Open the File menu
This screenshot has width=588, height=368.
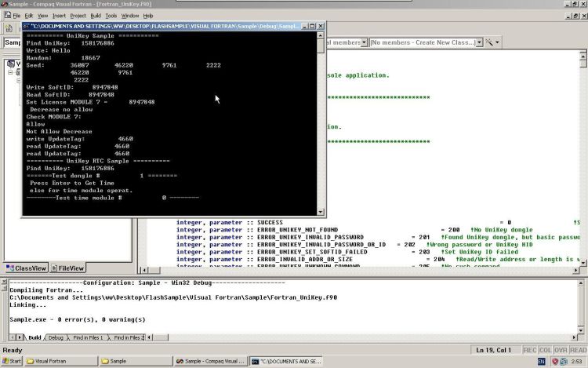(x=17, y=16)
